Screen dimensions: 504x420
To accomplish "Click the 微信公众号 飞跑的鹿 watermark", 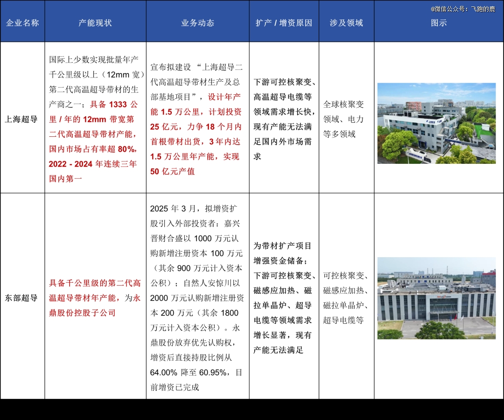I will click(463, 9).
